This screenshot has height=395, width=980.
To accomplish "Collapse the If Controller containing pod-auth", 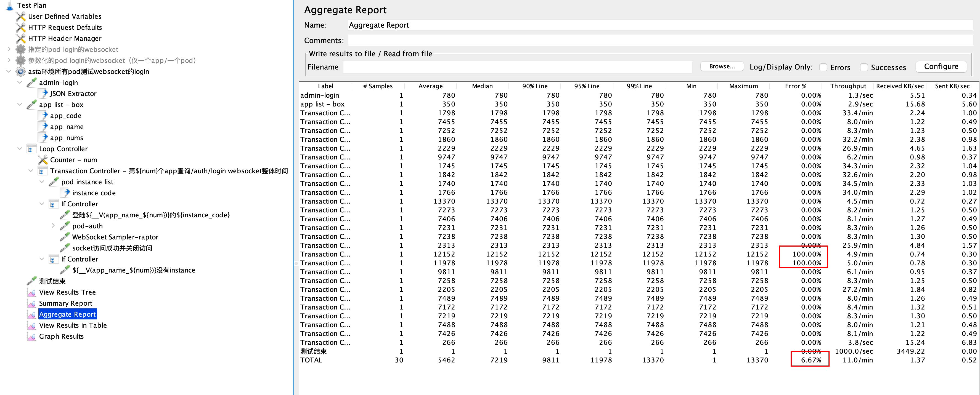I will tap(42, 204).
